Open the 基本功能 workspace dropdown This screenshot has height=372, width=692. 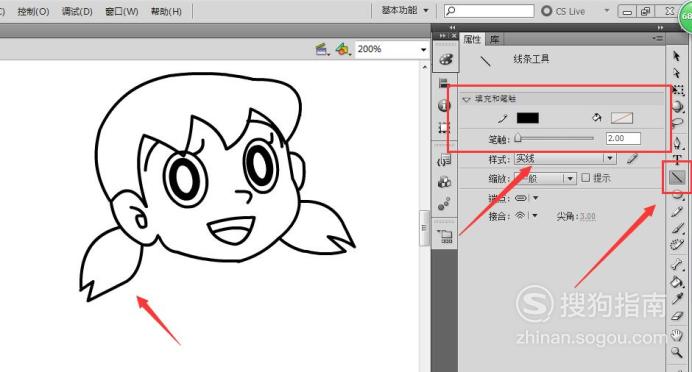pos(405,11)
